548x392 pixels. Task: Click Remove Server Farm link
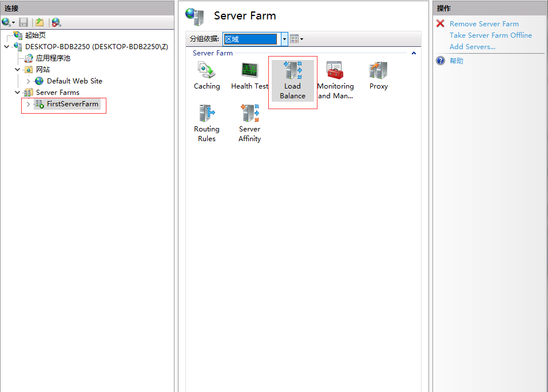pyautogui.click(x=484, y=24)
